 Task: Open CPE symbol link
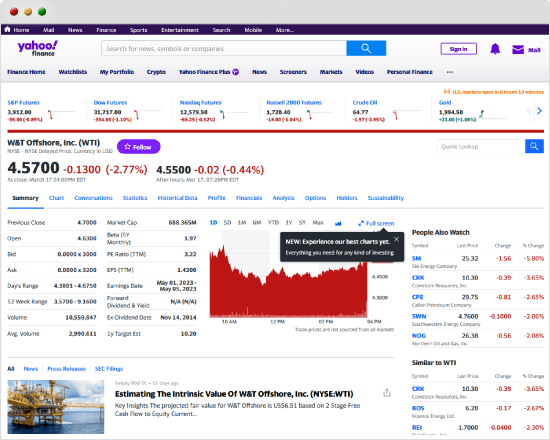(417, 297)
